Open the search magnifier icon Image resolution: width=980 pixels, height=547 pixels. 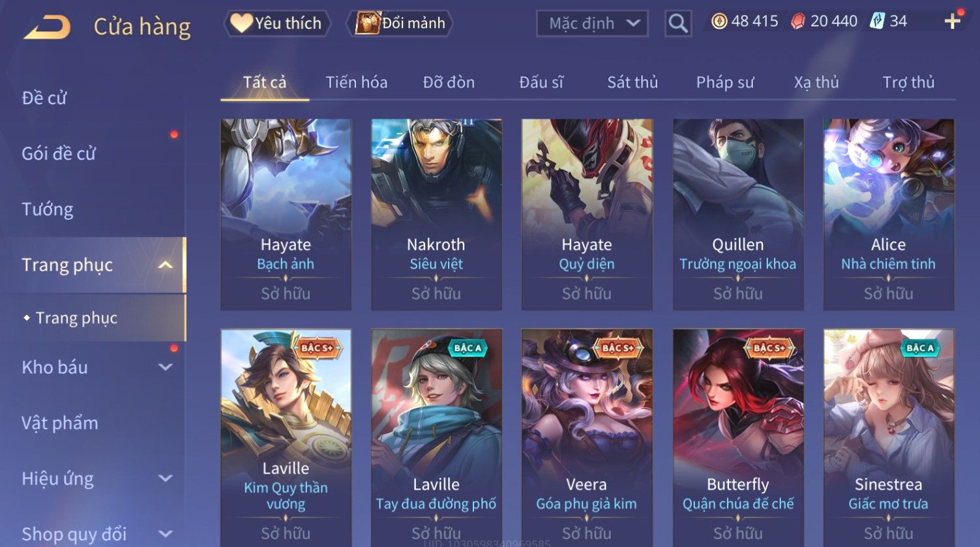click(x=678, y=23)
